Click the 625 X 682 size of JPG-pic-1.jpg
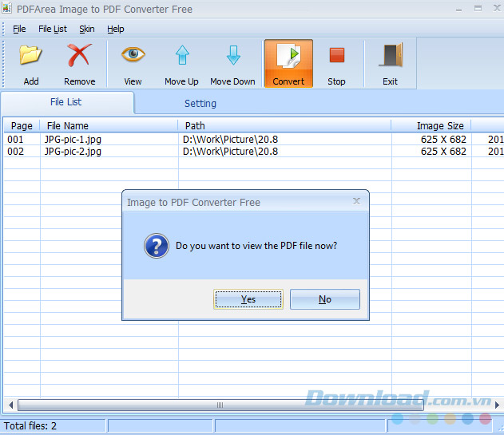The height and width of the screenshot is (435, 504). [443, 140]
